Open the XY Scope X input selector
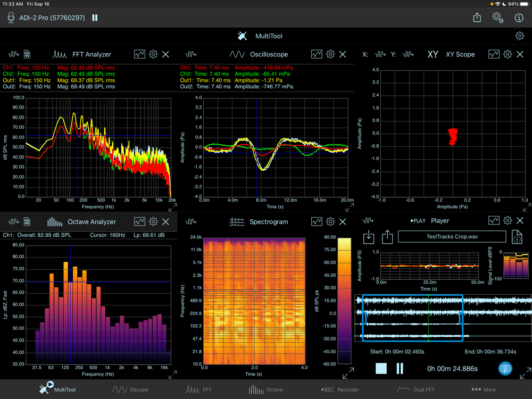Viewport: 532px width, 399px height. pyautogui.click(x=380, y=54)
